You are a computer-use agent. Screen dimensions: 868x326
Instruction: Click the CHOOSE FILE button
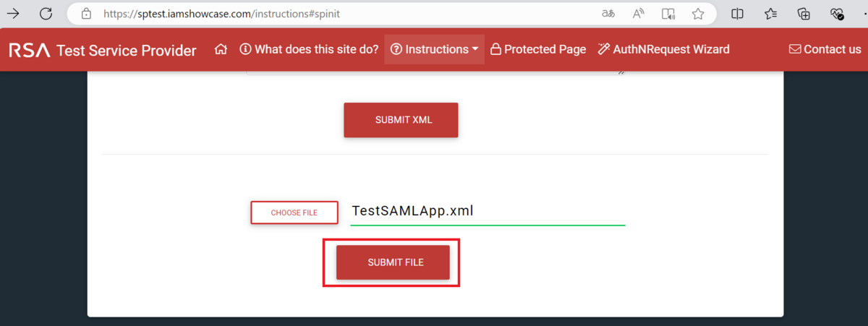[294, 213]
